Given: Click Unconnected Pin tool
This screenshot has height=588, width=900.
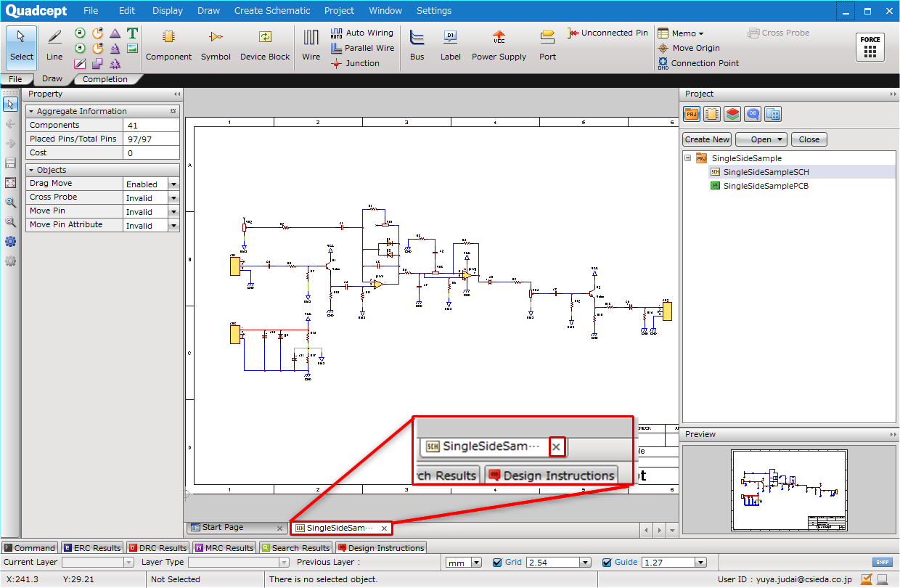Looking at the screenshot, I should pyautogui.click(x=608, y=33).
